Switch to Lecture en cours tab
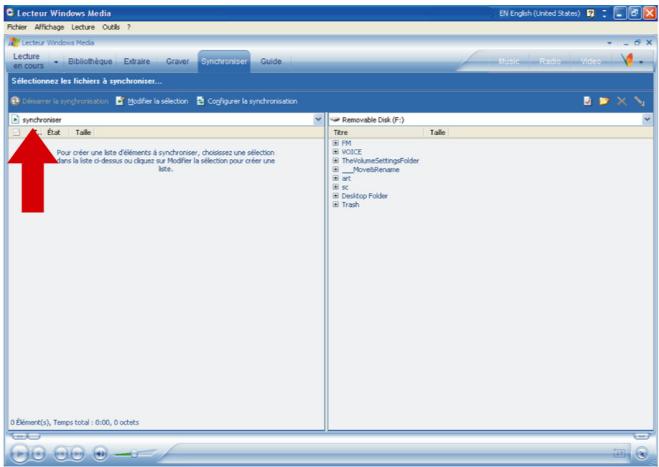This screenshot has width=659, height=467. point(28,61)
